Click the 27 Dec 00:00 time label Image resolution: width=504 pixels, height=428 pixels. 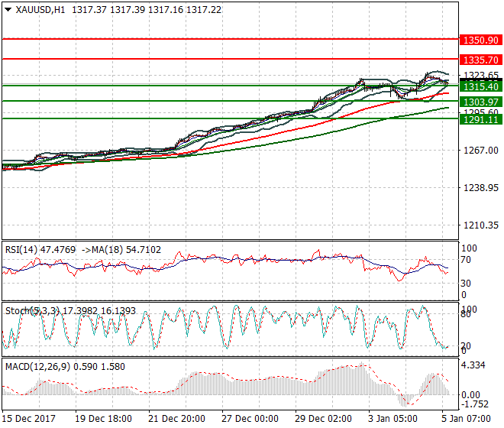[x=250, y=419]
